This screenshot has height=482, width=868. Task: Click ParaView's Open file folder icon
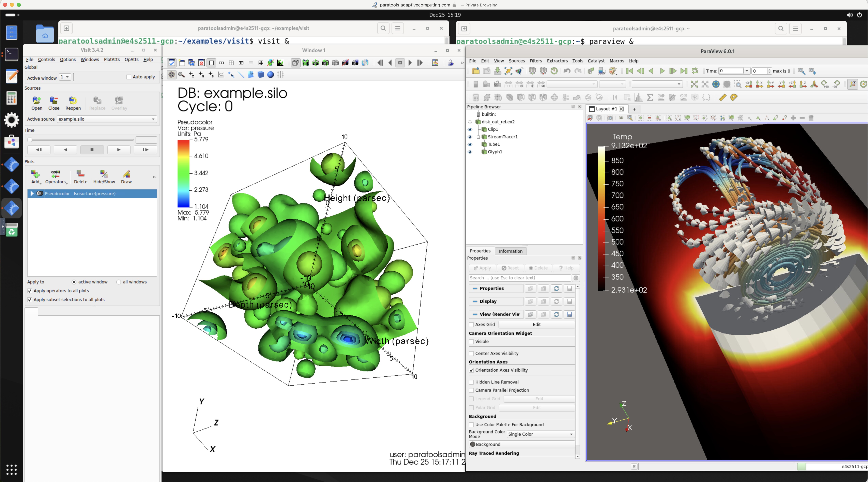[475, 71]
